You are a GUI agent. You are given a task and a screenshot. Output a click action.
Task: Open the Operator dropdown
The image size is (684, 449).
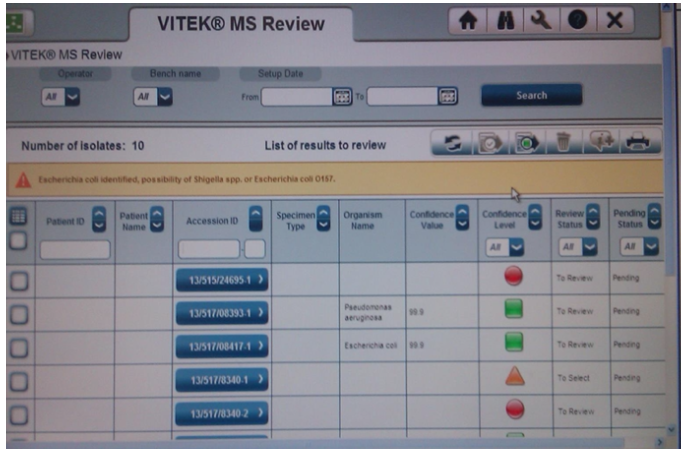tap(61, 97)
